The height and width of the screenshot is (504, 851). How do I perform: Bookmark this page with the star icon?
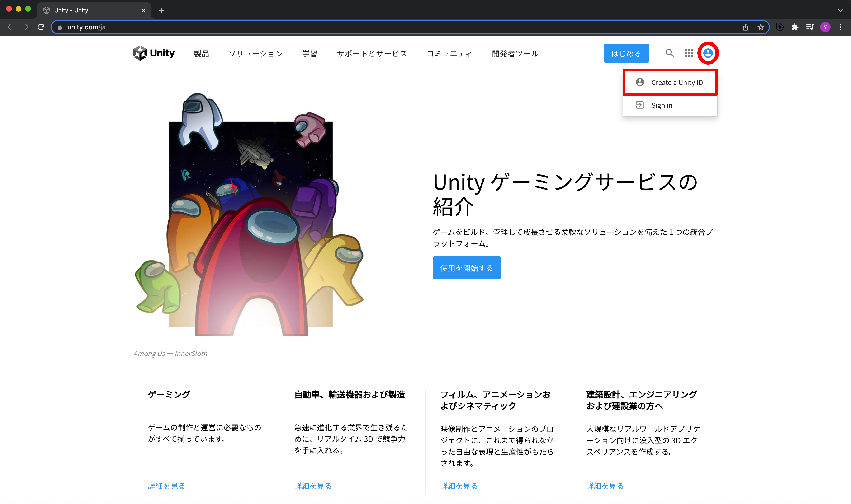761,27
